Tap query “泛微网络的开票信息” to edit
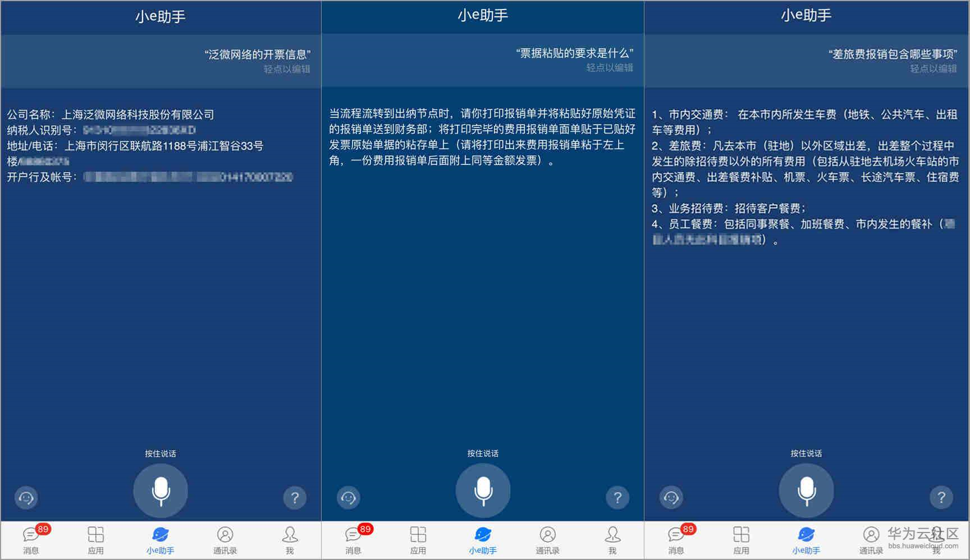This screenshot has height=560, width=970. pos(258,54)
